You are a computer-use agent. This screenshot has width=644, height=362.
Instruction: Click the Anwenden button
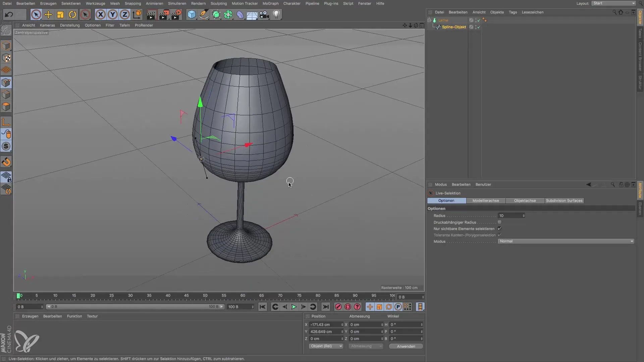[406, 346]
